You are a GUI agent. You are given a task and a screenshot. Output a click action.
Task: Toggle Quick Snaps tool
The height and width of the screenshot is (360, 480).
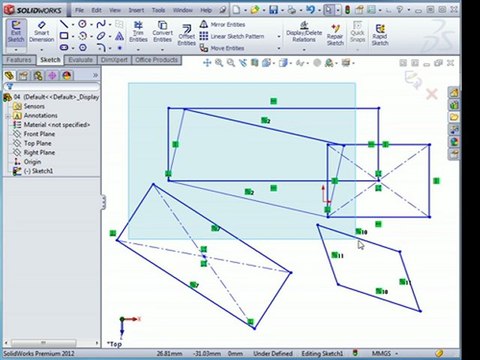tap(357, 32)
